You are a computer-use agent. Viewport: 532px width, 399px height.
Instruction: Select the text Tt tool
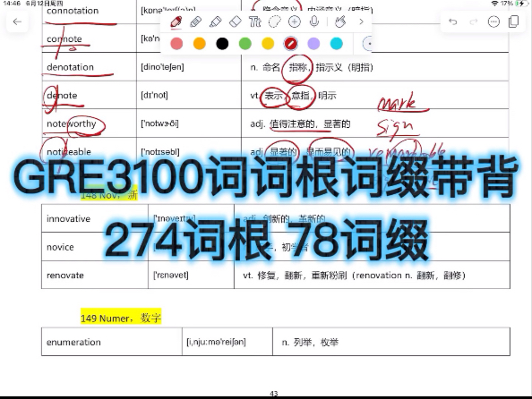coord(254,22)
